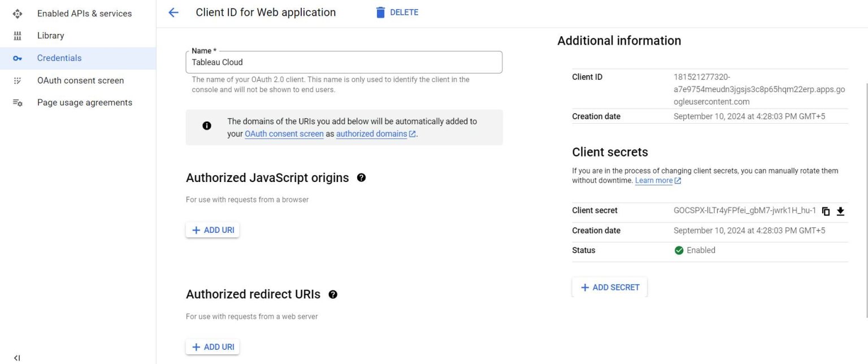This screenshot has width=868, height=364.
Task: Select the Credentials menu entry
Action: [59, 58]
